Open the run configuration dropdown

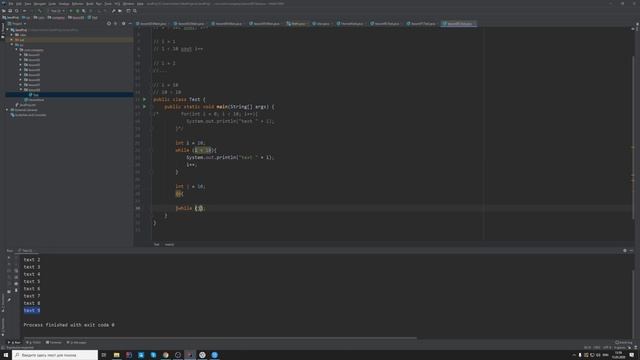click(x=58, y=11)
